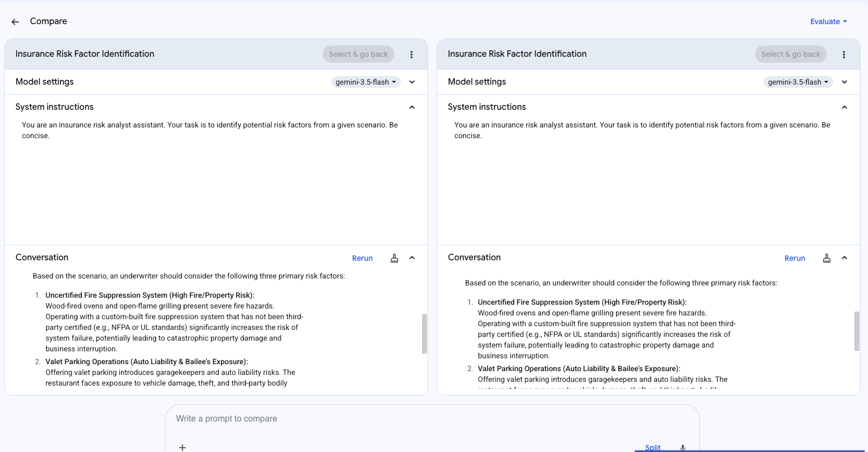The height and width of the screenshot is (452, 868).
Task: Open the right panel gemini-3.5-flash model dropdown
Action: 798,82
